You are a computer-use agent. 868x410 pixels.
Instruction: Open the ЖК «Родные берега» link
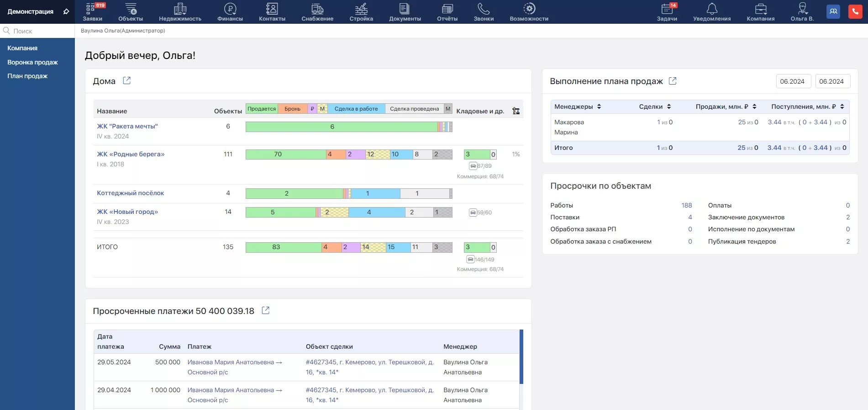(x=131, y=154)
